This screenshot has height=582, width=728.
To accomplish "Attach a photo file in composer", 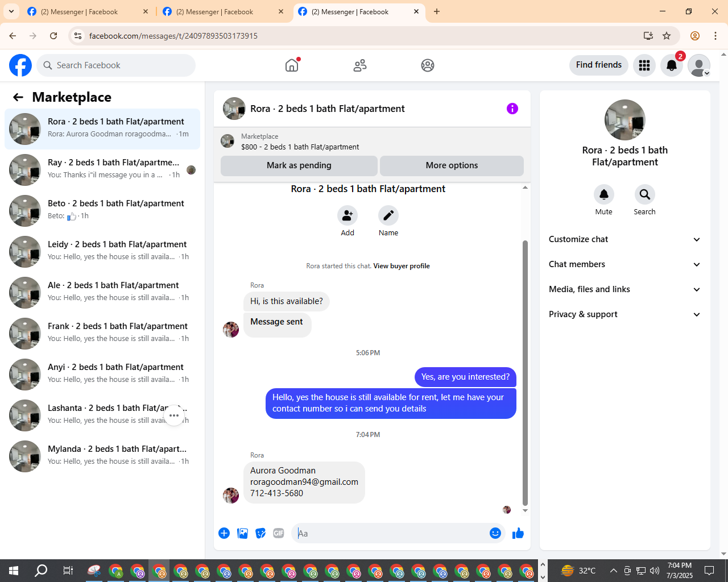I will [x=243, y=533].
